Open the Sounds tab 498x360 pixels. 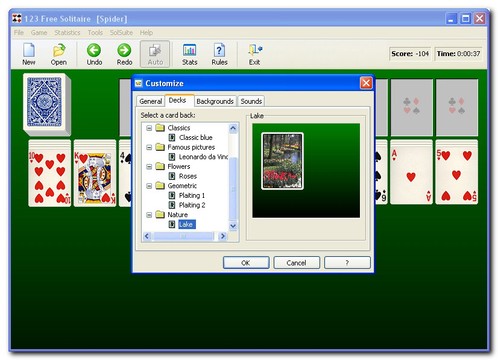(x=251, y=101)
